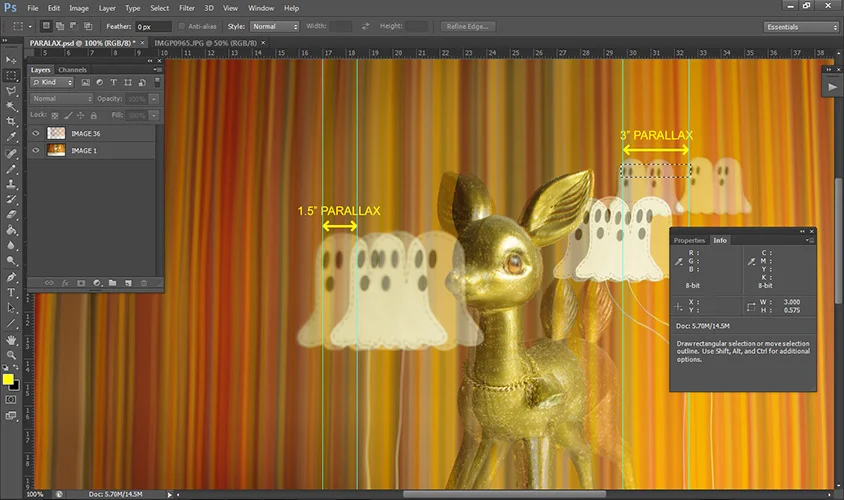
Task: Select the Zoom tool in left toolbar
Action: click(11, 355)
